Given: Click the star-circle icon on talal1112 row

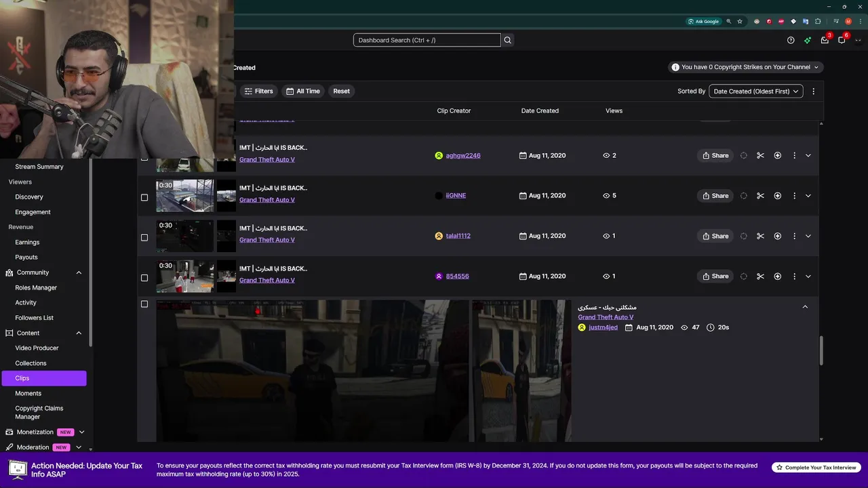Looking at the screenshot, I should point(777,236).
